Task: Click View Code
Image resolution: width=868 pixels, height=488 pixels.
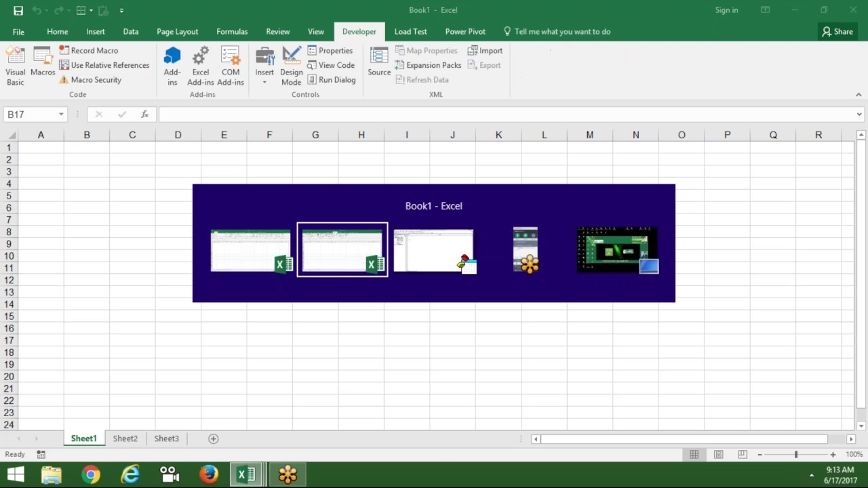Action: coord(331,65)
